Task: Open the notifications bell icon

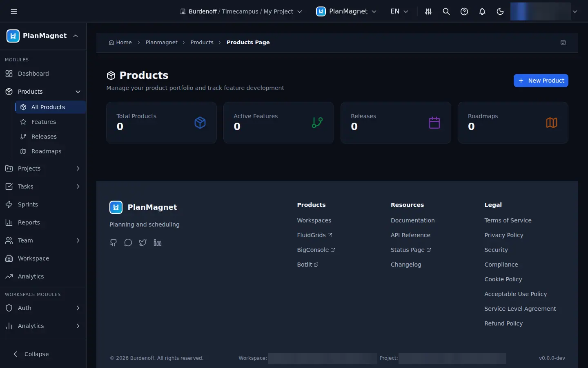Action: click(x=482, y=11)
